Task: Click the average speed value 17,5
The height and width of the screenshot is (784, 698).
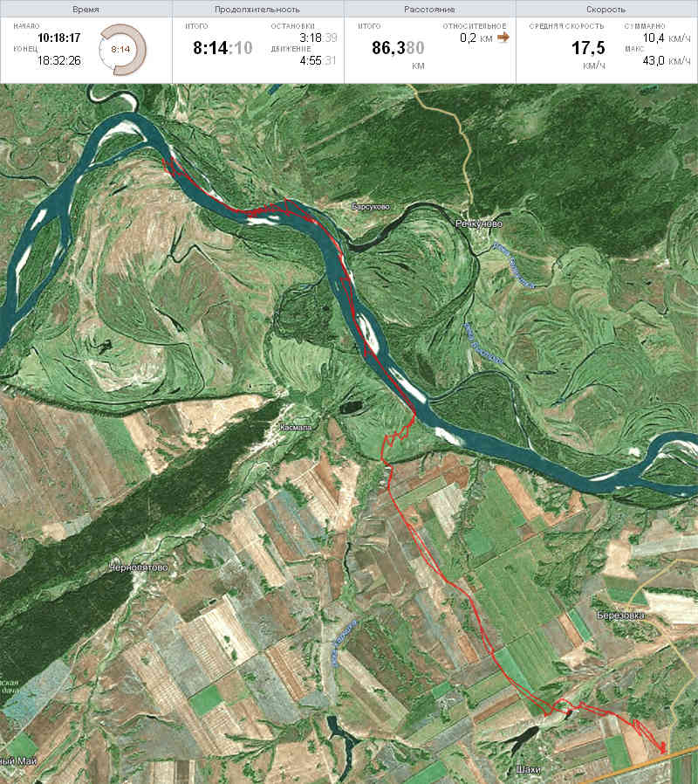Action: point(588,48)
